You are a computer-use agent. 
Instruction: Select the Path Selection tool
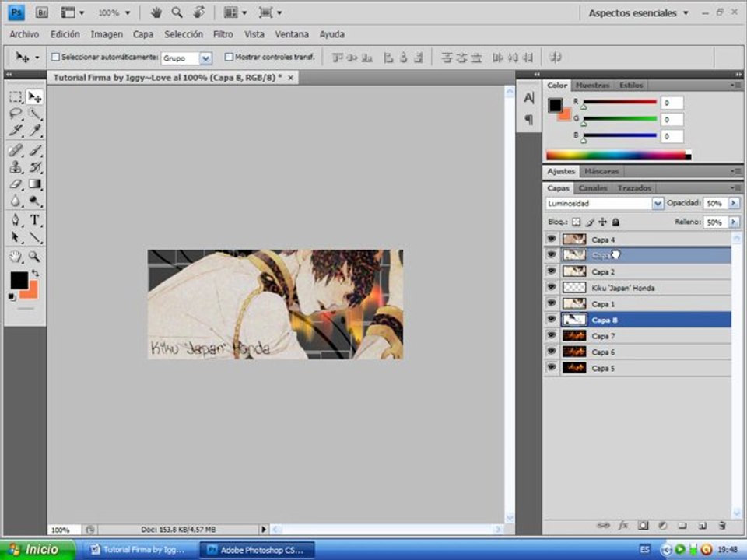(16, 236)
